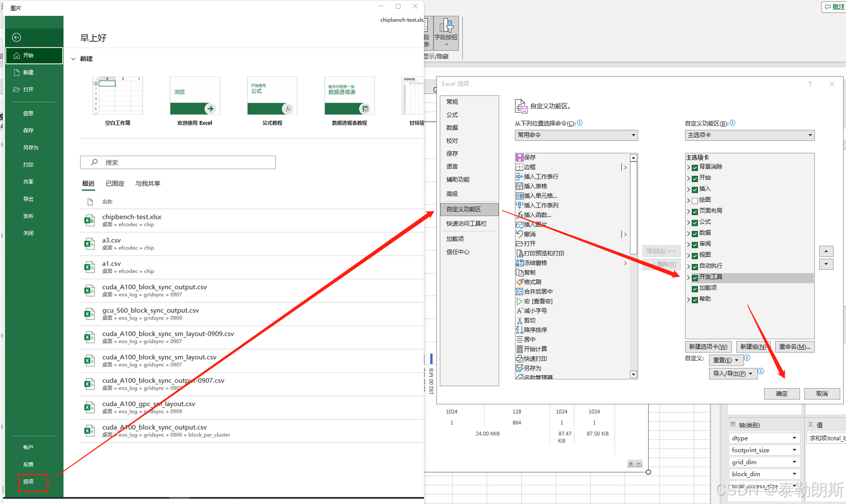Select the 插入工作表行 command icon
This screenshot has height=504, width=846.
pos(519,177)
